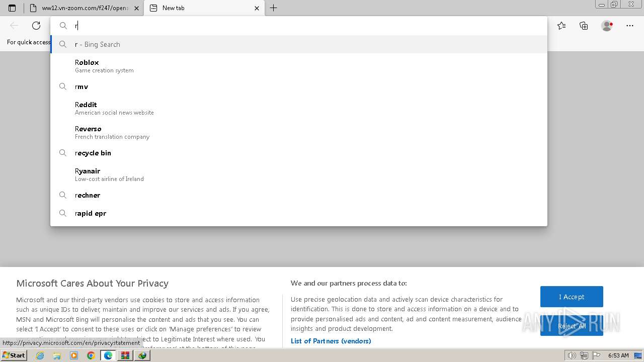Pick the Reverso suggestion
The height and width of the screenshot is (362, 644).
pos(299,132)
